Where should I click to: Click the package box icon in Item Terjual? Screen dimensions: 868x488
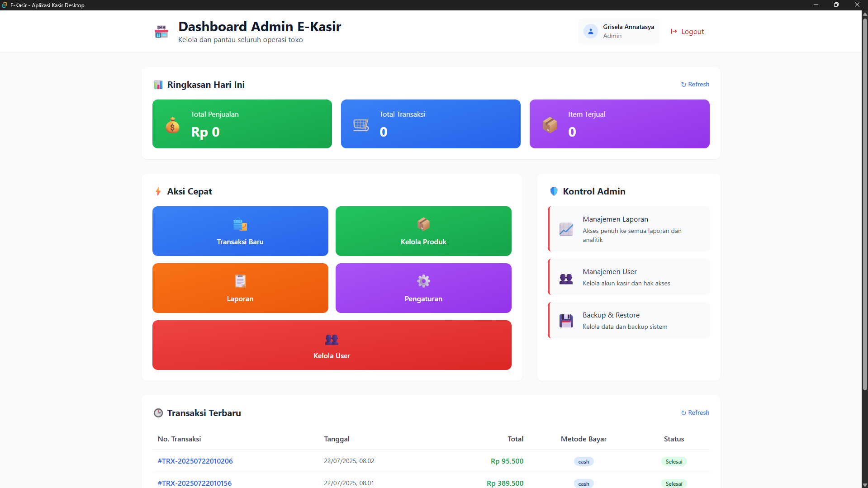point(550,125)
